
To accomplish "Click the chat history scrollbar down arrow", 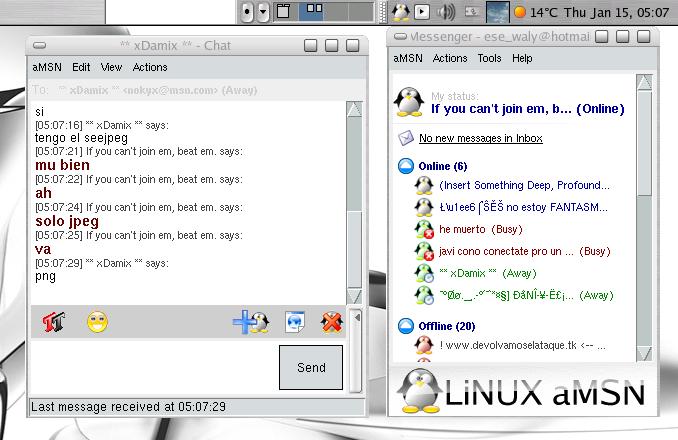I will [x=354, y=296].
